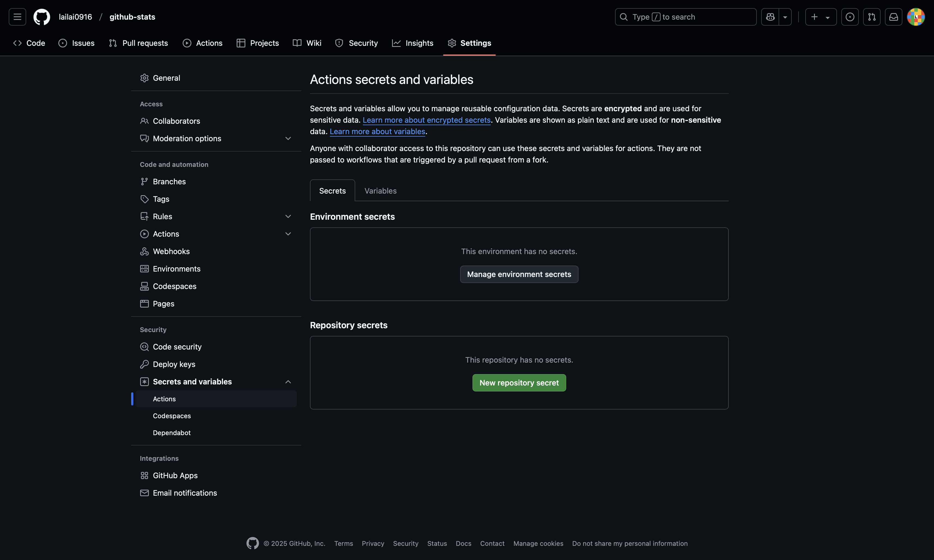
Task: Click the Webhooks icon in sidebar
Action: pos(144,251)
